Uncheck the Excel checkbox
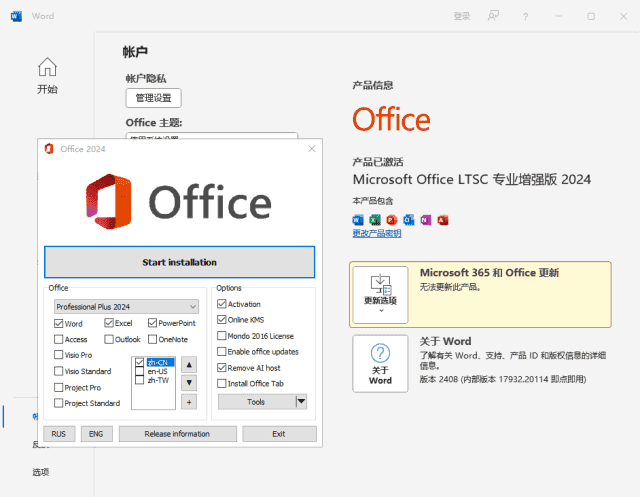The image size is (640, 497). [109, 324]
